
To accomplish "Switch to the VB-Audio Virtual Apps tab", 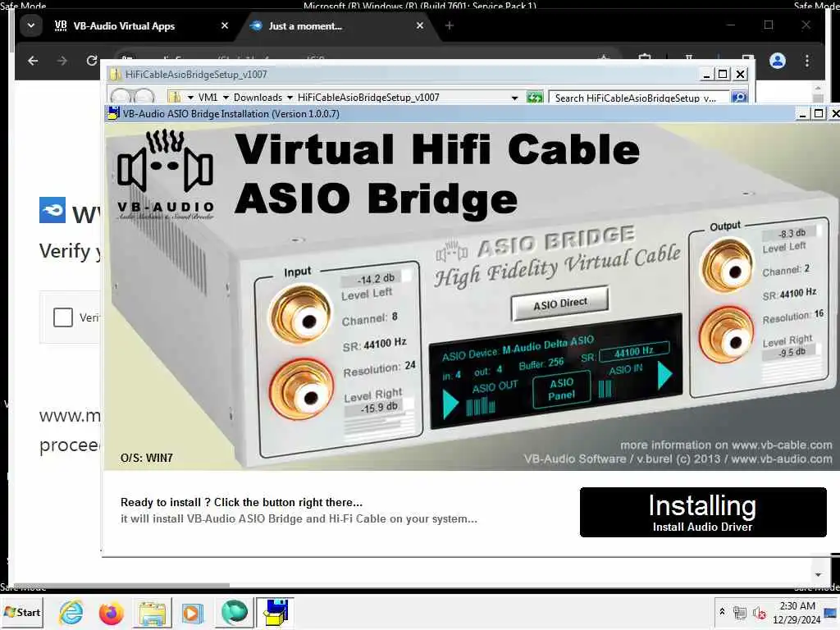I will tap(125, 25).
